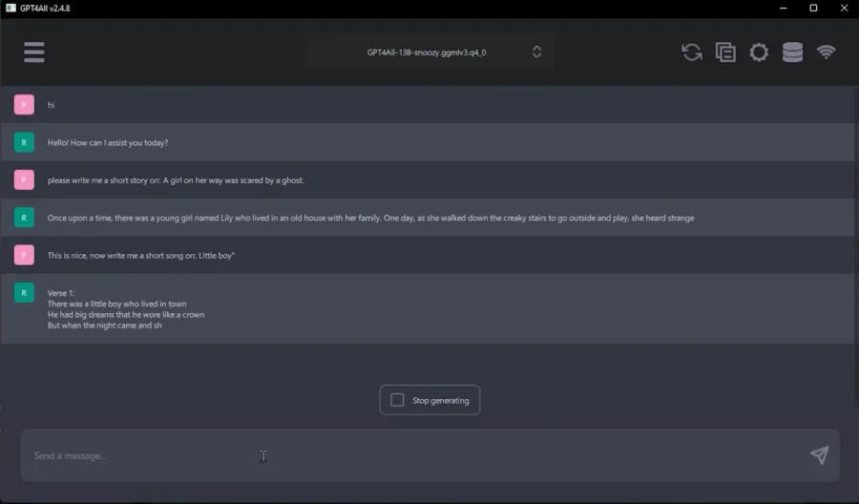Click the 'Once upon a time' story response
Image resolution: width=859 pixels, height=504 pixels.
tap(370, 218)
